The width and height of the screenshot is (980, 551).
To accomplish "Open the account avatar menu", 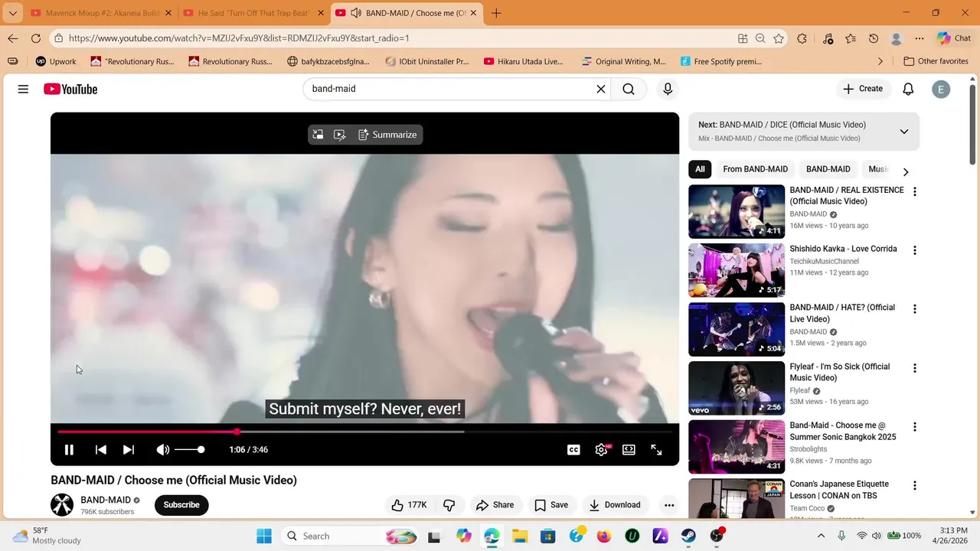I will pos(941,89).
